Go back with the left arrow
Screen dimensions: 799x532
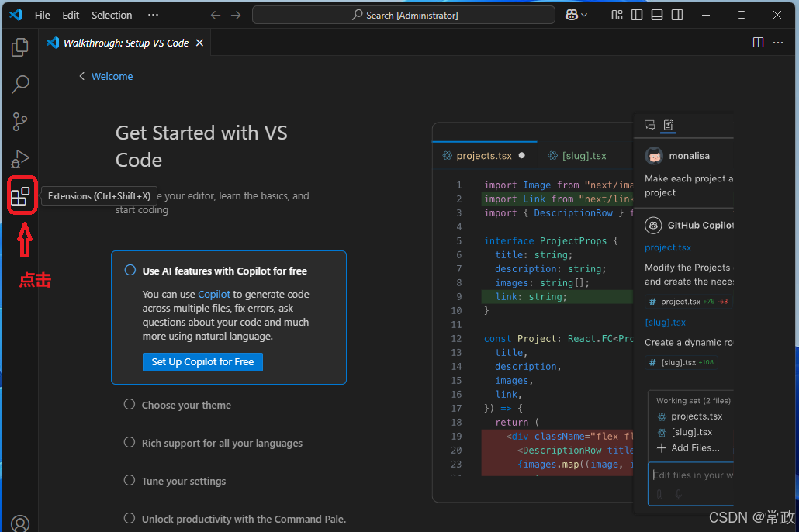[216, 16]
